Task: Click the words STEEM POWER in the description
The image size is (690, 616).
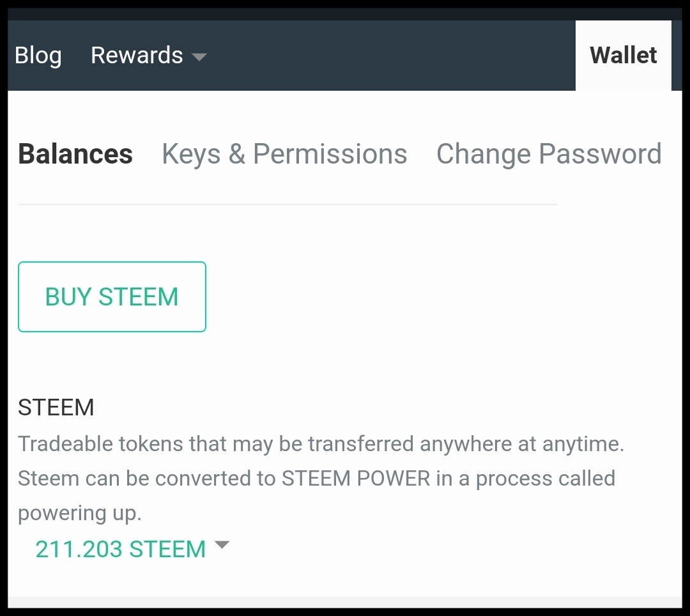Action: [356, 479]
